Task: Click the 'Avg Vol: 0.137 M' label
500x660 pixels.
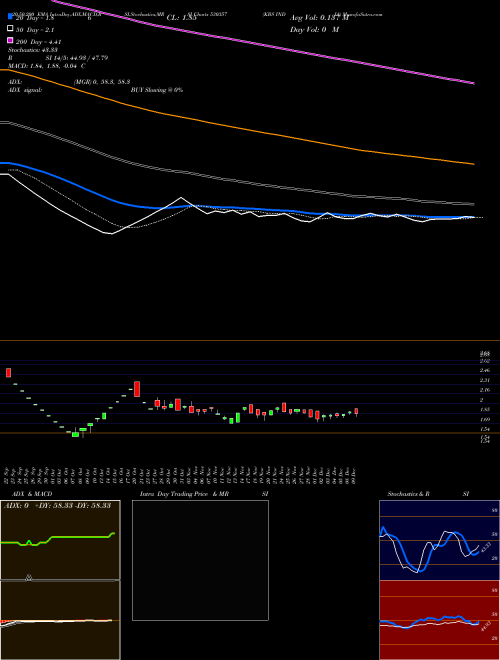Action: 319,18
